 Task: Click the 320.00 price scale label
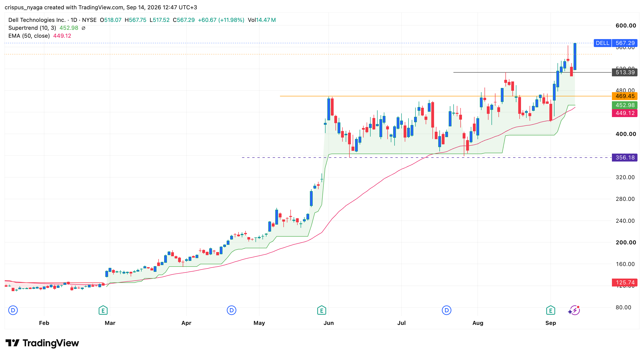625,177
